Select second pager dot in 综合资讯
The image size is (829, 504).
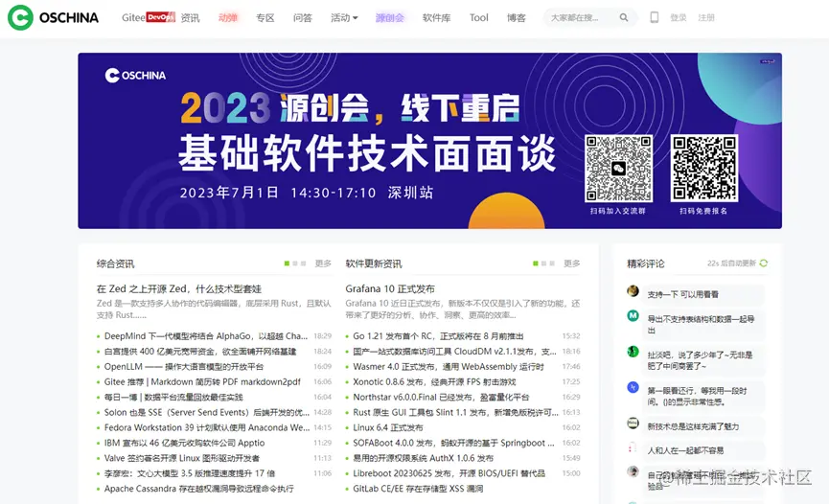coord(295,263)
